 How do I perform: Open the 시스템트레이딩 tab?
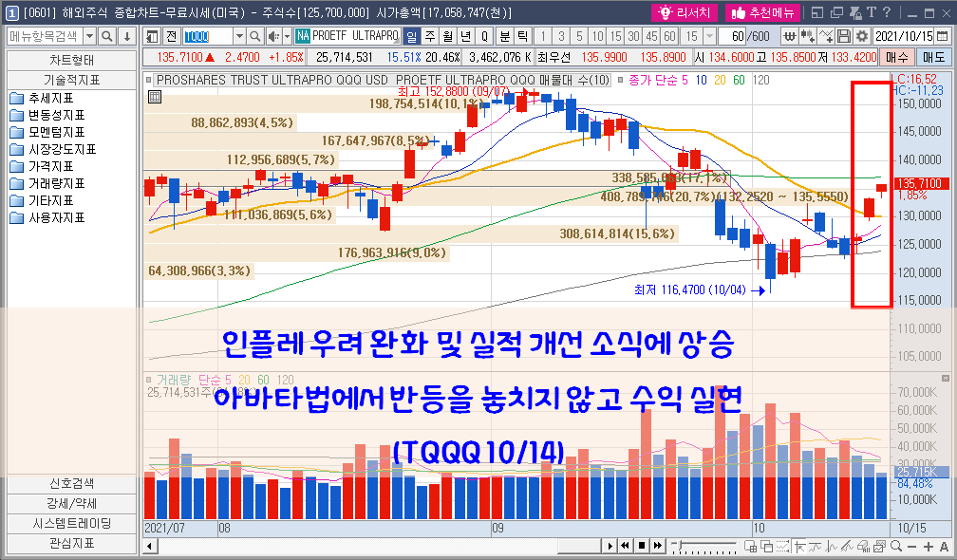tap(71, 523)
